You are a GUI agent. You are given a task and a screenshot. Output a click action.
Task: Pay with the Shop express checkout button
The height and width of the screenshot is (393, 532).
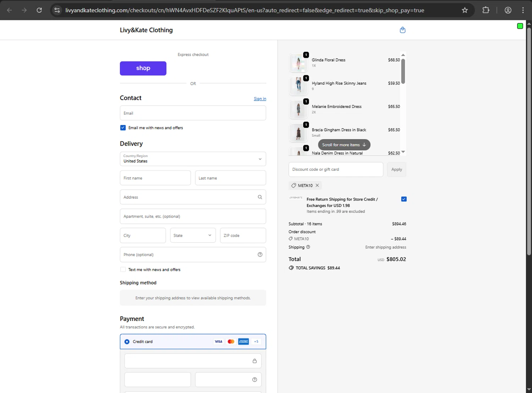click(x=143, y=68)
